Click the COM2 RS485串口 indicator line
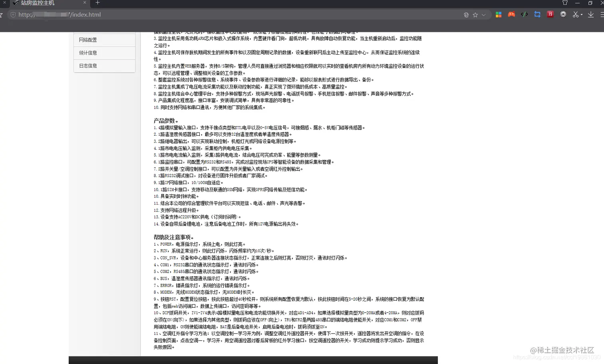The image size is (604, 364). pyautogui.click(x=206, y=272)
